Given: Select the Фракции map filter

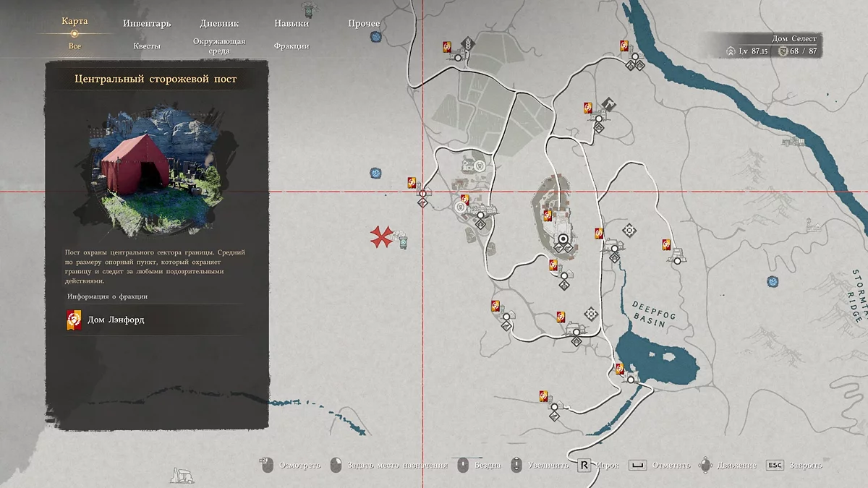Looking at the screenshot, I should click(291, 46).
